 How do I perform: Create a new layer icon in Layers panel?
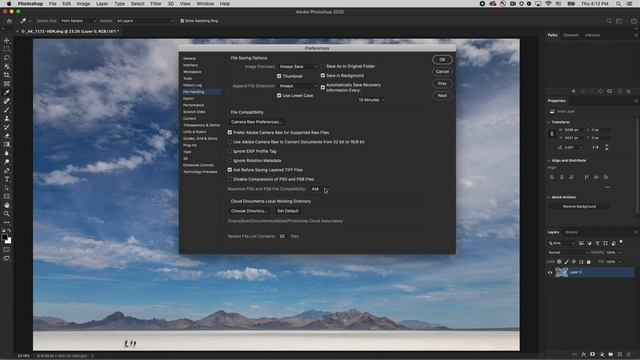point(620,354)
